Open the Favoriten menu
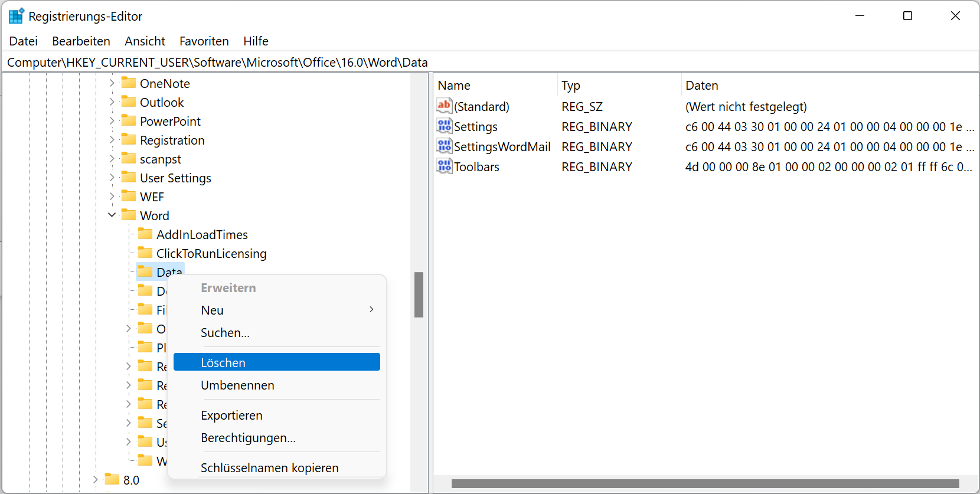 point(204,41)
